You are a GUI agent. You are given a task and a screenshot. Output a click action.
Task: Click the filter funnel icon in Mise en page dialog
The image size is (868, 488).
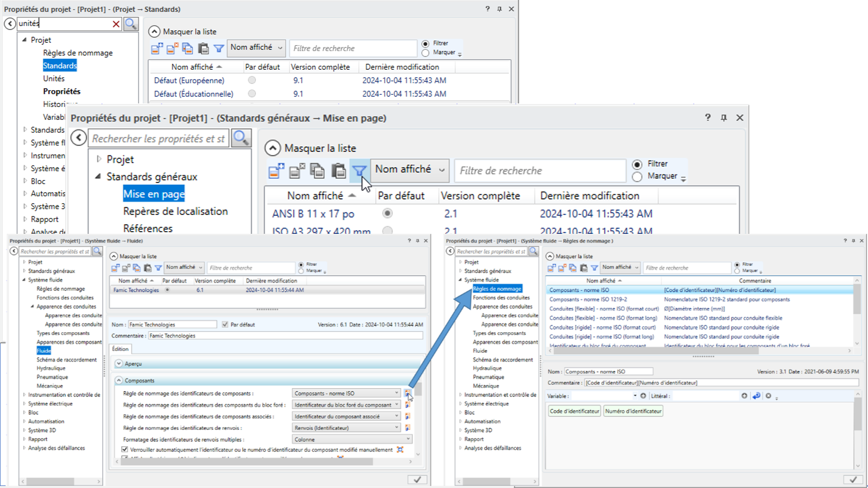359,171
